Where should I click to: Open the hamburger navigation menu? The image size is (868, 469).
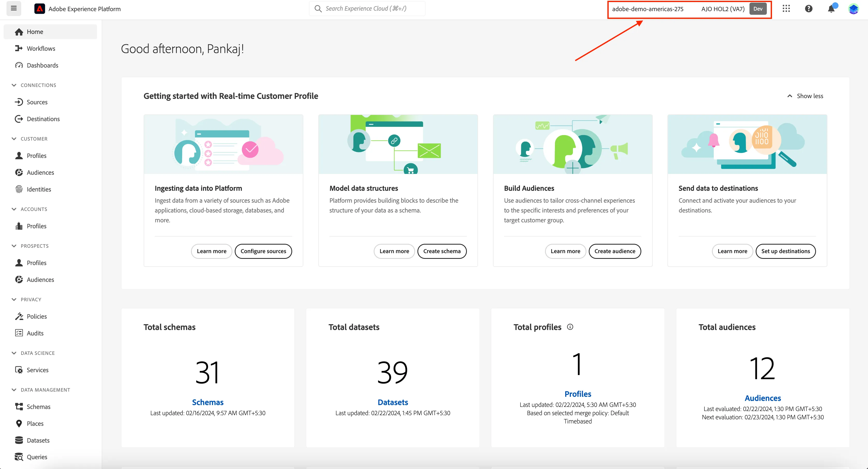tap(14, 9)
